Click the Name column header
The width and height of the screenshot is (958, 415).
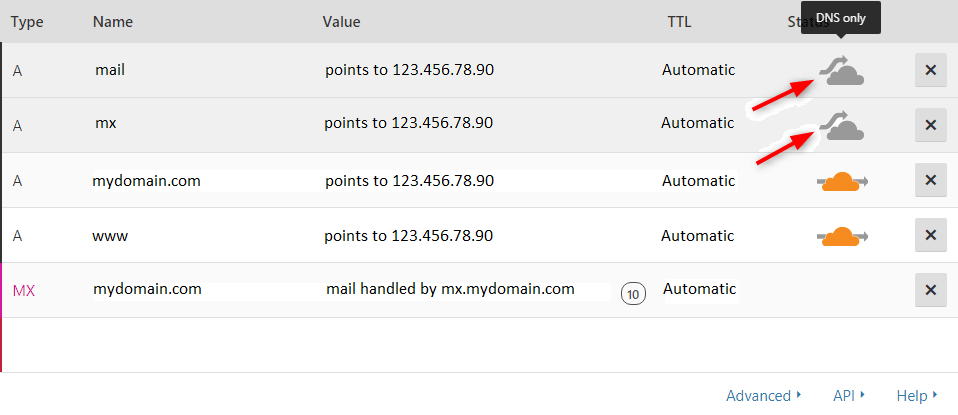click(x=112, y=21)
